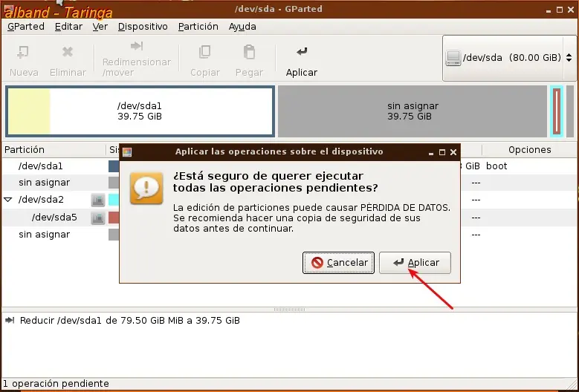The width and height of the screenshot is (579, 392).
Task: Confirm with the dialog's Aplicar button
Action: click(415, 263)
